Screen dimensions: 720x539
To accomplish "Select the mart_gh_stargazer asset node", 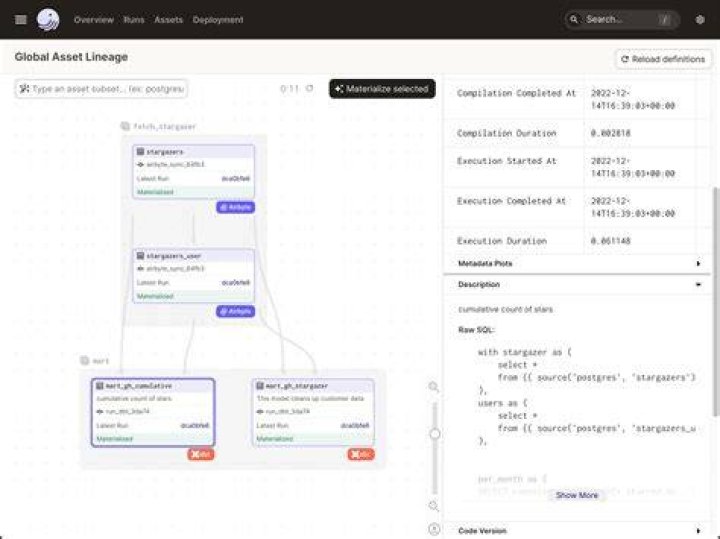I will pyautogui.click(x=313, y=412).
